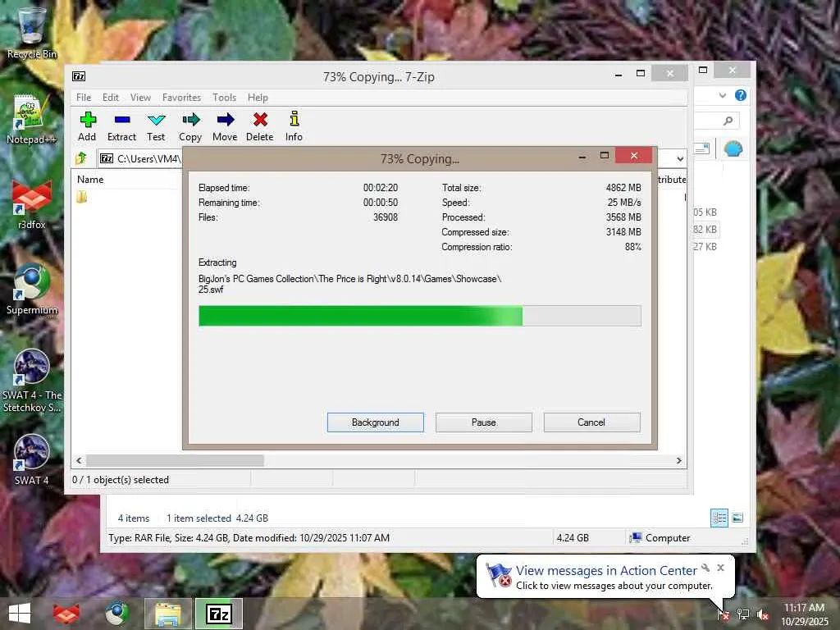Click the Explorer search magnifier icon

click(x=728, y=121)
